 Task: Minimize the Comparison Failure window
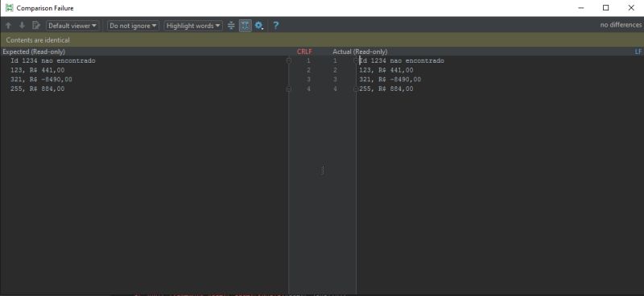click(x=580, y=8)
